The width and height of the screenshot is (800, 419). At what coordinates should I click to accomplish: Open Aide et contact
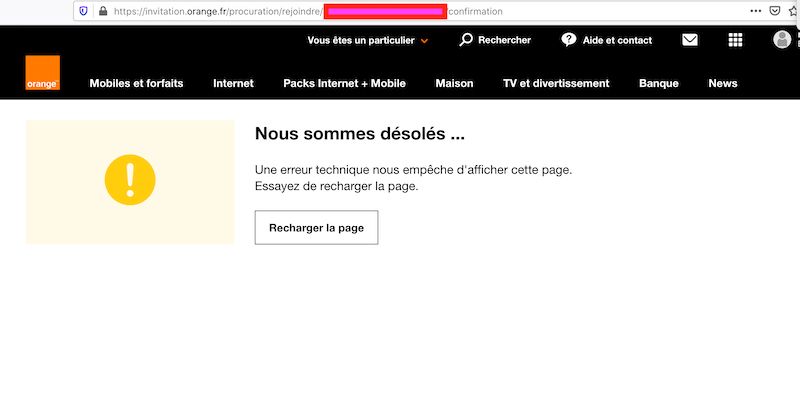tap(606, 40)
